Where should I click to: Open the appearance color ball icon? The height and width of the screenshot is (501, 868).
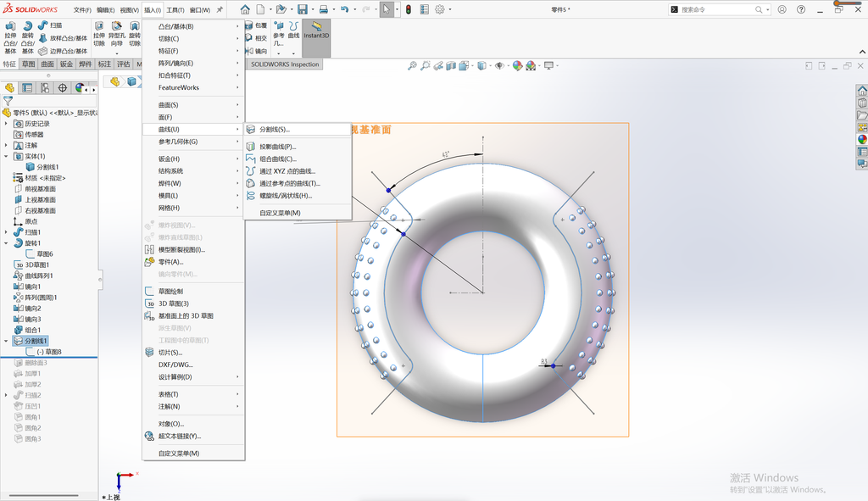point(517,65)
